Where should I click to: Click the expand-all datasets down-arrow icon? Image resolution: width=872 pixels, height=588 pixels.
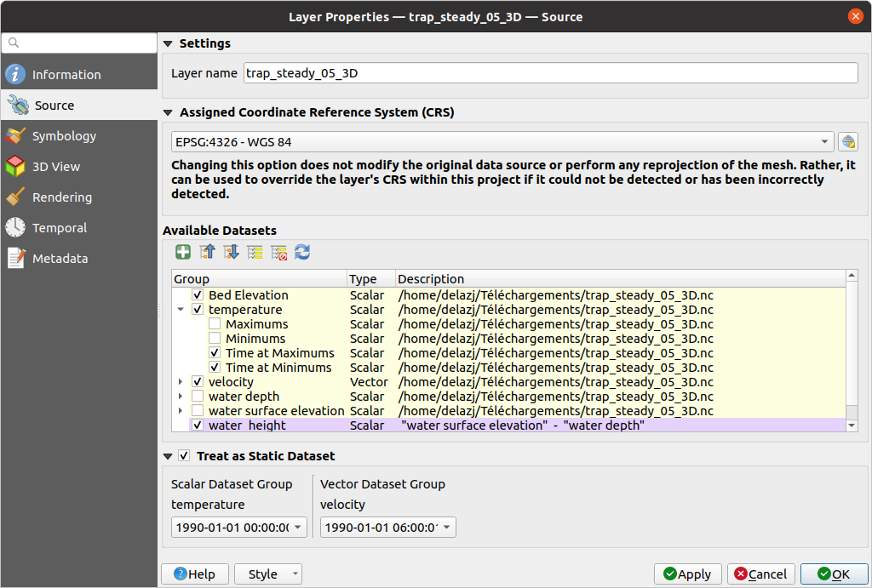click(x=231, y=252)
